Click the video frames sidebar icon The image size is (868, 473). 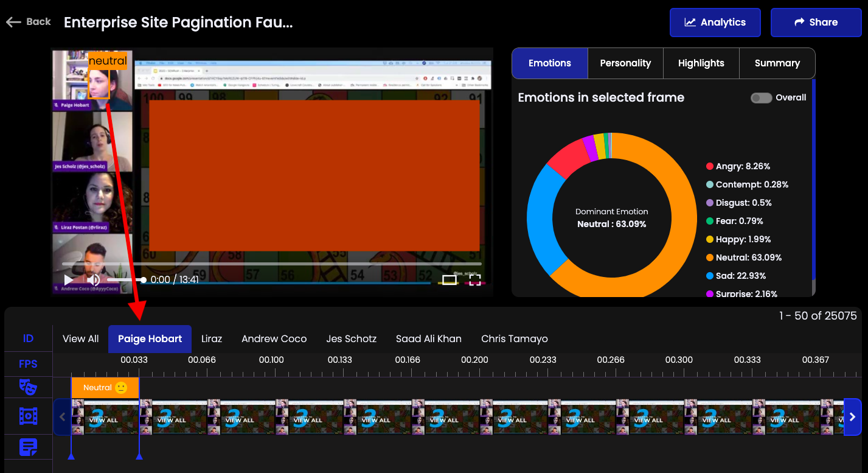click(x=28, y=416)
